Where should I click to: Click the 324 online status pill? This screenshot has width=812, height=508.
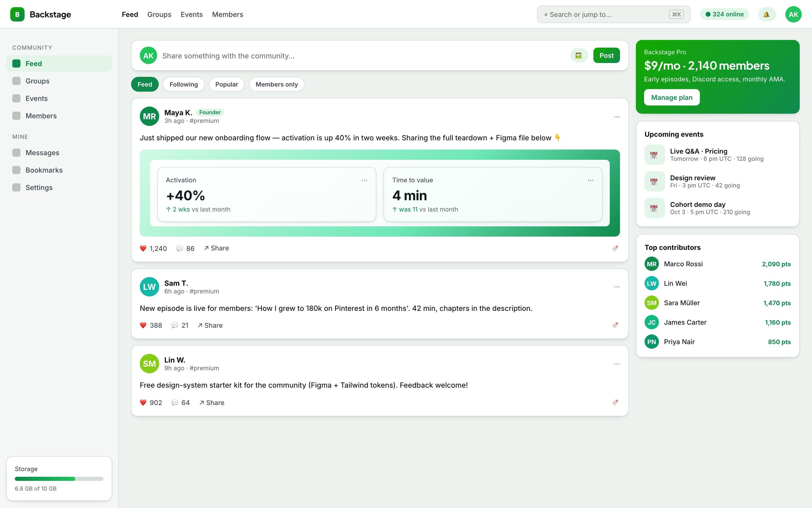click(724, 14)
